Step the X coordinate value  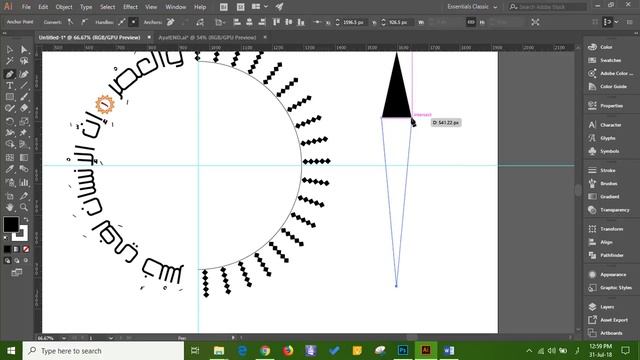click(x=338, y=22)
